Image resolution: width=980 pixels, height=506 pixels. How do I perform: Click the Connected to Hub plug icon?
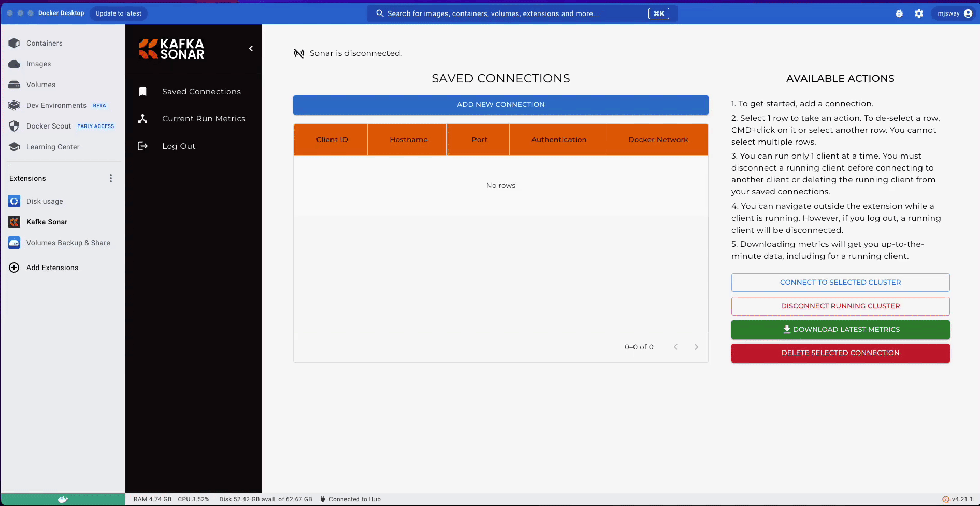pyautogui.click(x=323, y=499)
